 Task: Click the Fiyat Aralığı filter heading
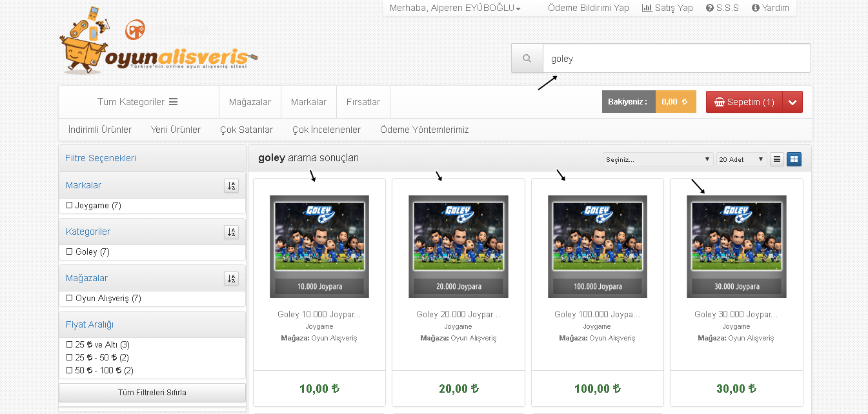click(x=90, y=324)
